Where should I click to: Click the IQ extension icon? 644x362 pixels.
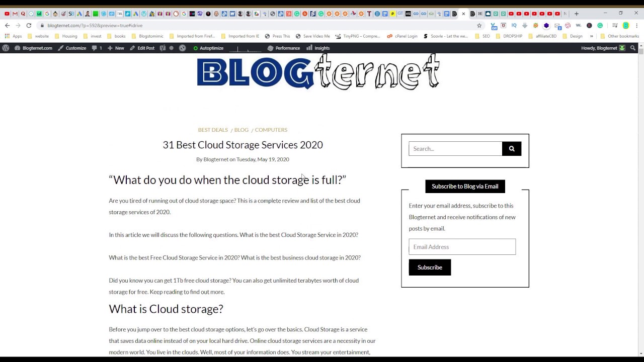pos(514,25)
